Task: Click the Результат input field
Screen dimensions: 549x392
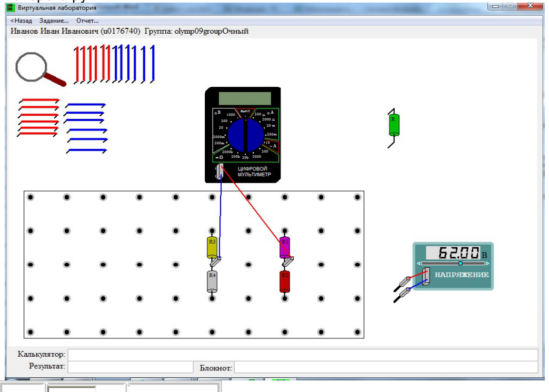Action: pos(131,367)
